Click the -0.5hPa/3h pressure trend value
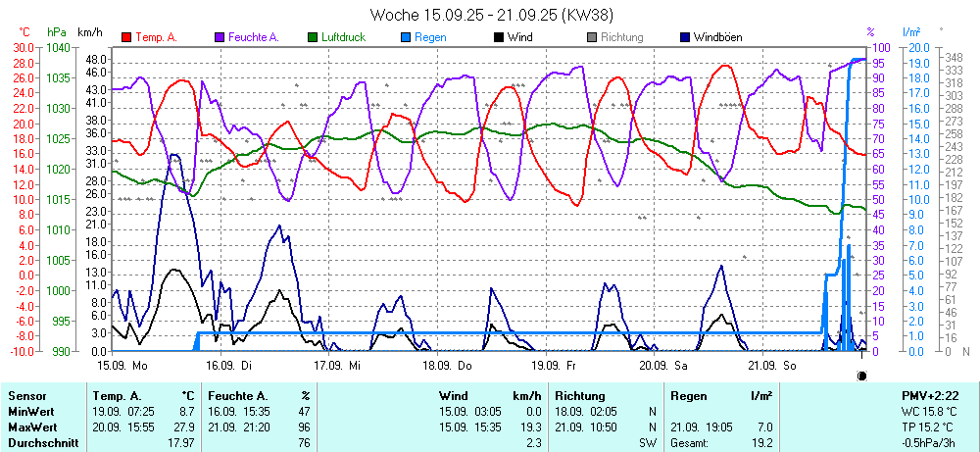 (935, 443)
